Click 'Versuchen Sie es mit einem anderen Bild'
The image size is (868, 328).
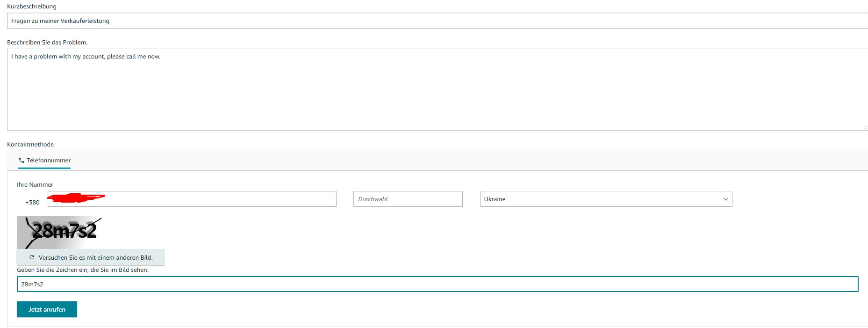click(95, 258)
